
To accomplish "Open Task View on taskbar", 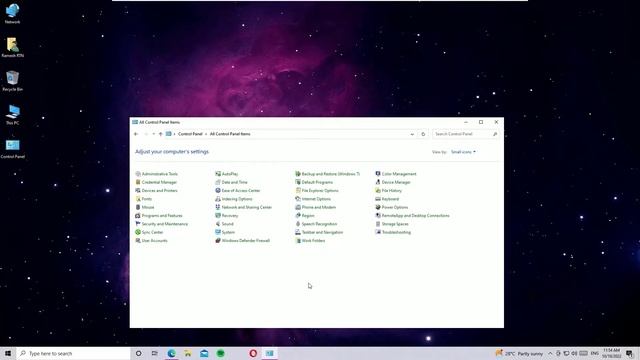I will pos(155,353).
